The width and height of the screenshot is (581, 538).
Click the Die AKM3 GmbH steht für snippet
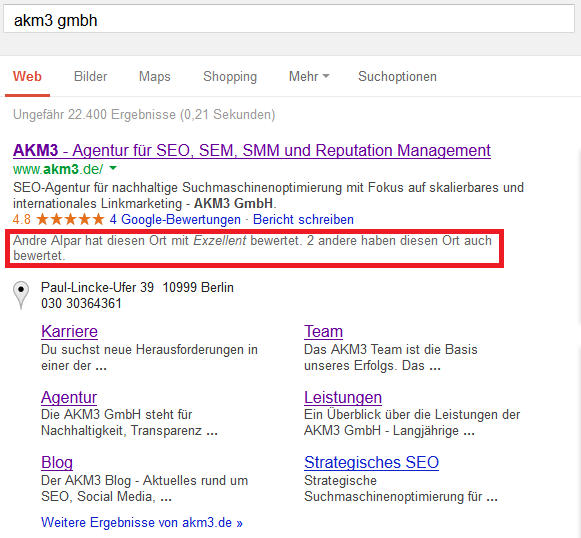click(x=129, y=422)
